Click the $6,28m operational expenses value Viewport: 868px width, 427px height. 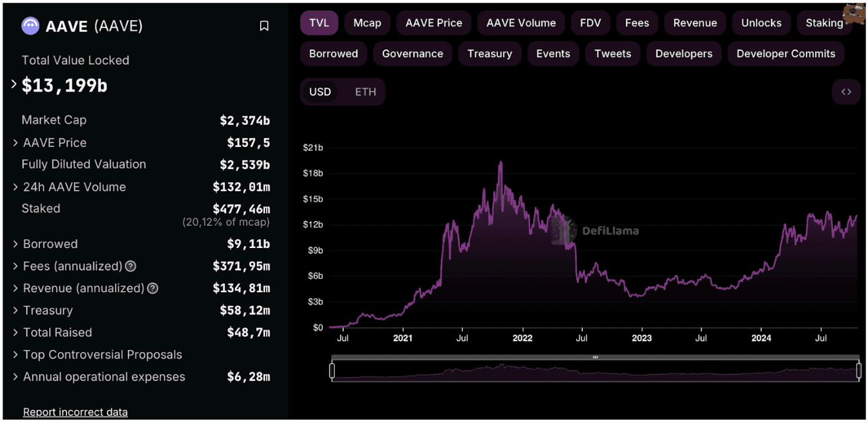click(248, 377)
